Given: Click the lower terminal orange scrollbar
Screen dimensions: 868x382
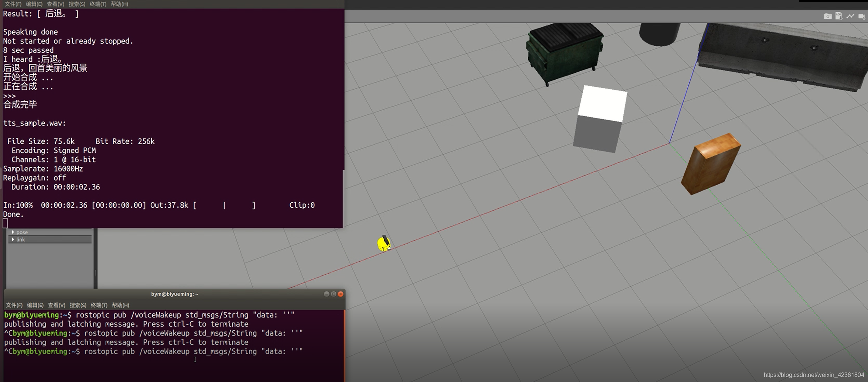Looking at the screenshot, I should (x=344, y=345).
